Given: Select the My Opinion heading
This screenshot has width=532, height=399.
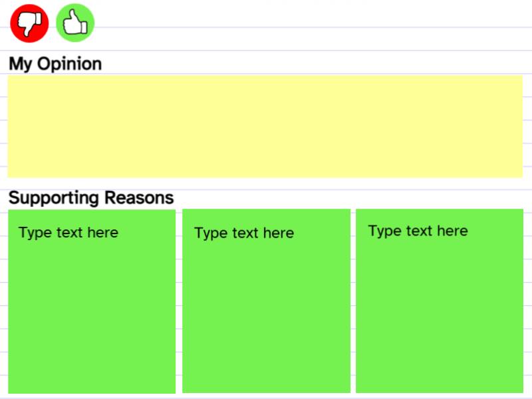Looking at the screenshot, I should (55, 64).
